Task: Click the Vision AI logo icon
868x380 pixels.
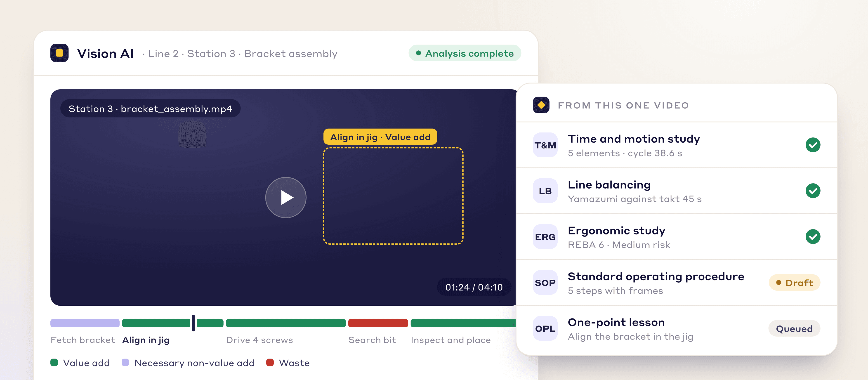Action: 59,53
